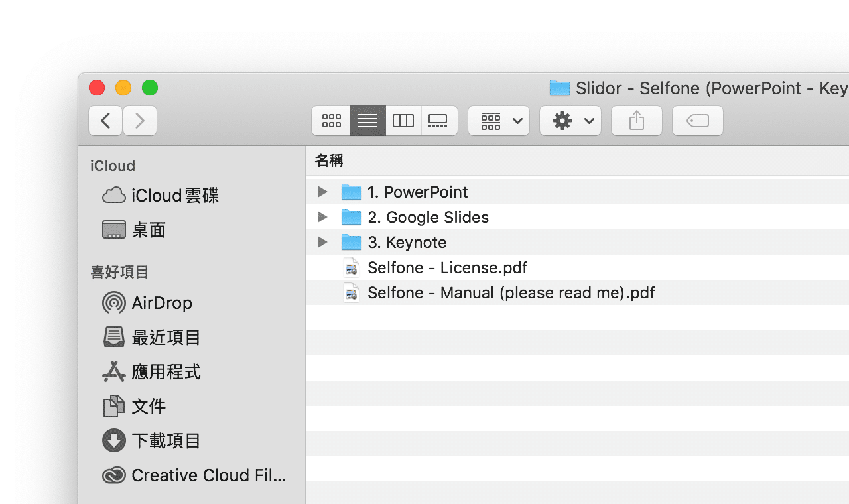Expand the 1. PowerPoint folder
This screenshot has width=849, height=504.
(x=322, y=192)
